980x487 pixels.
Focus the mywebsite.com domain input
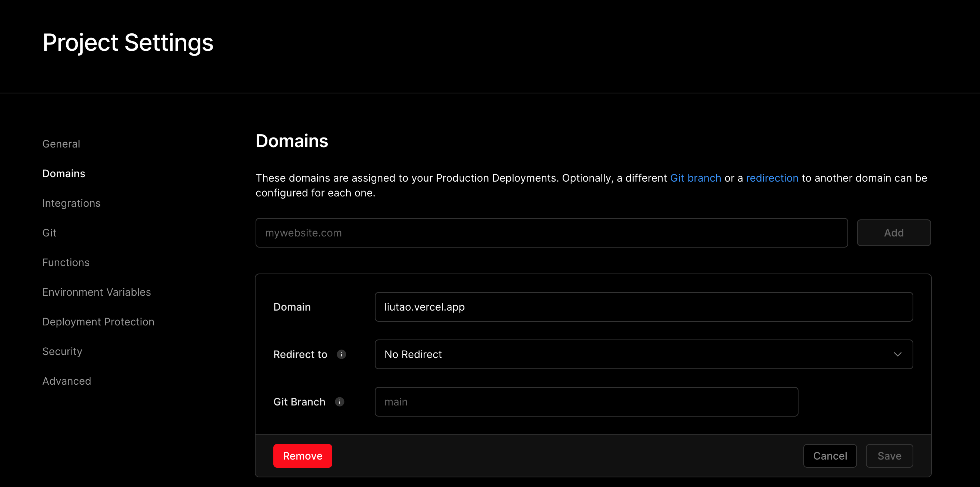point(551,233)
